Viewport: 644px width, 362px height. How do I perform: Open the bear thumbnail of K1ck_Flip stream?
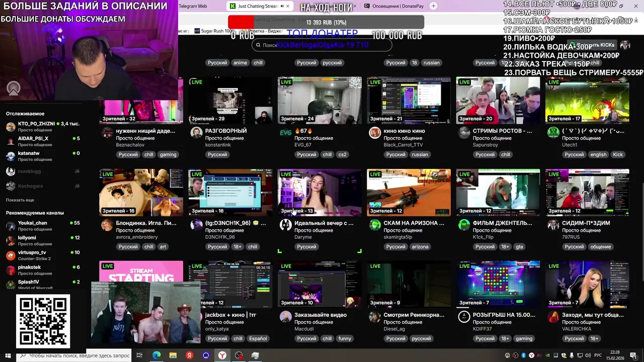[498, 192]
